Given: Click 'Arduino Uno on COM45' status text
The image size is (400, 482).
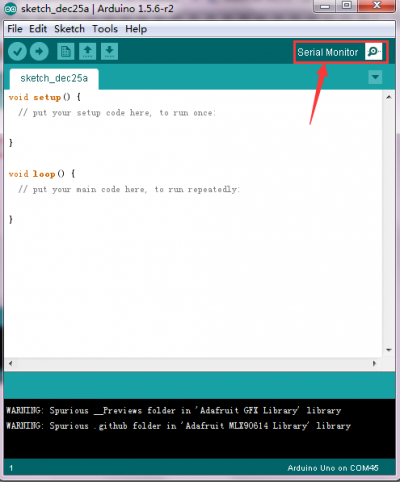Looking at the screenshot, I should (x=333, y=468).
